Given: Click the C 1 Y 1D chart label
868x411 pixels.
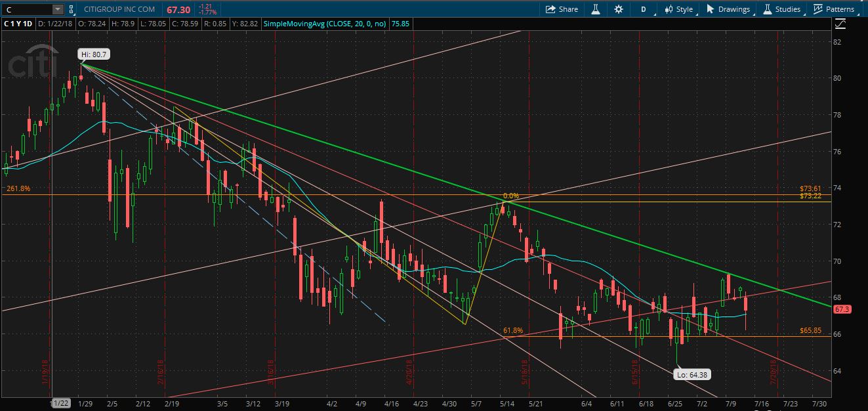Looking at the screenshot, I should (x=18, y=24).
